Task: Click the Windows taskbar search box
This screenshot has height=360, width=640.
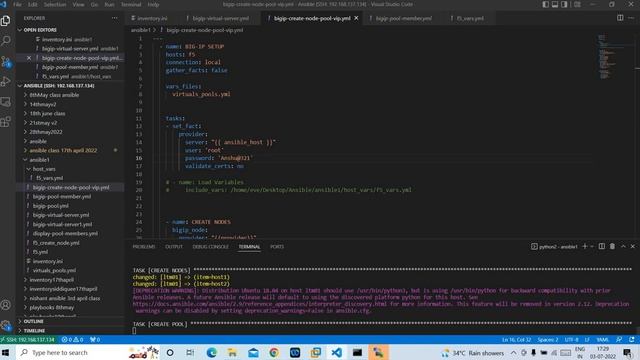Action: pyautogui.click(x=88, y=352)
